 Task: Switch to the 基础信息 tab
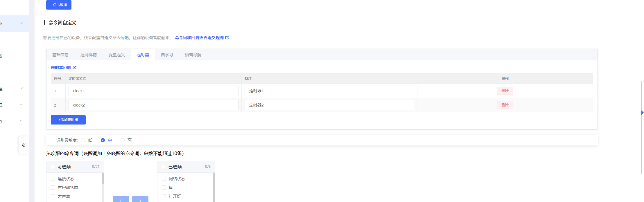(x=60, y=55)
